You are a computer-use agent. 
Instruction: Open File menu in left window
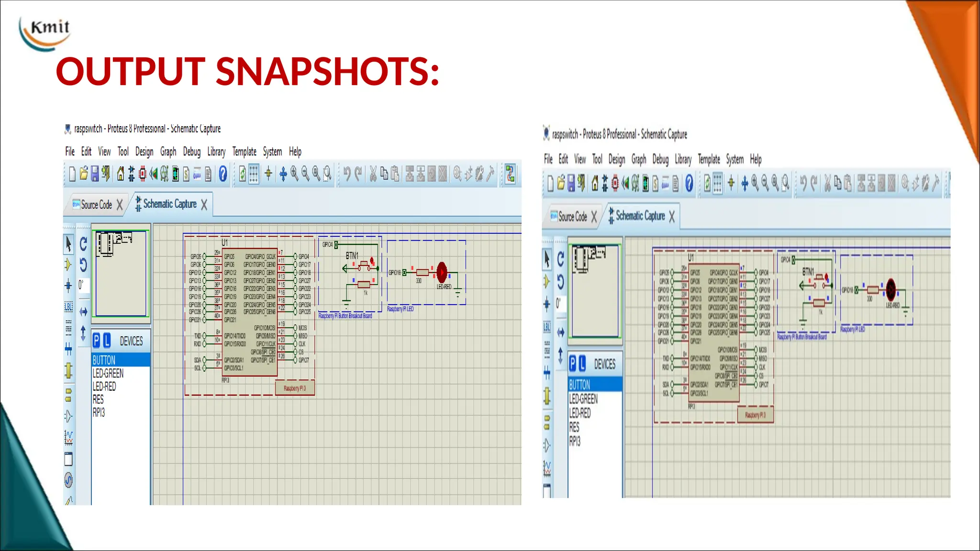(x=70, y=152)
